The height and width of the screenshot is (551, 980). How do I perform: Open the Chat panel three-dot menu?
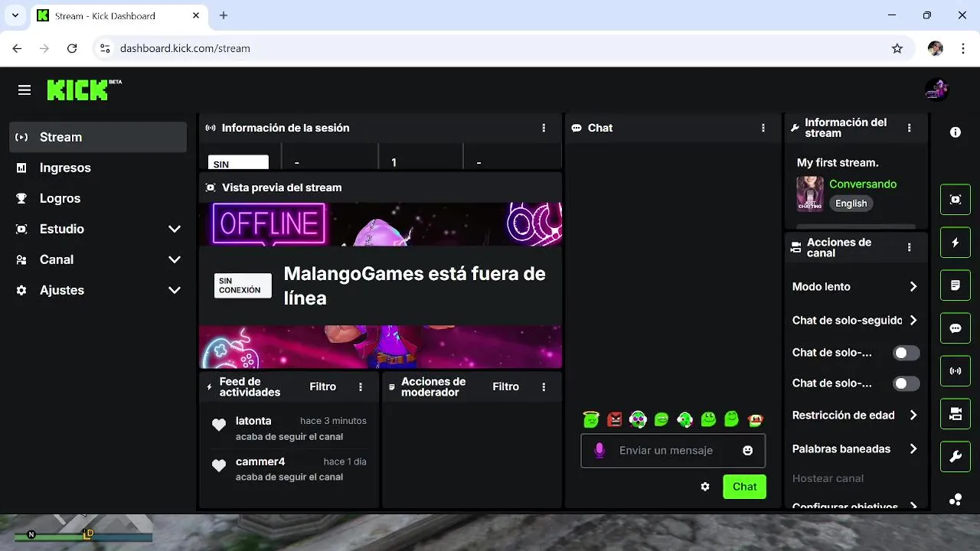(763, 128)
